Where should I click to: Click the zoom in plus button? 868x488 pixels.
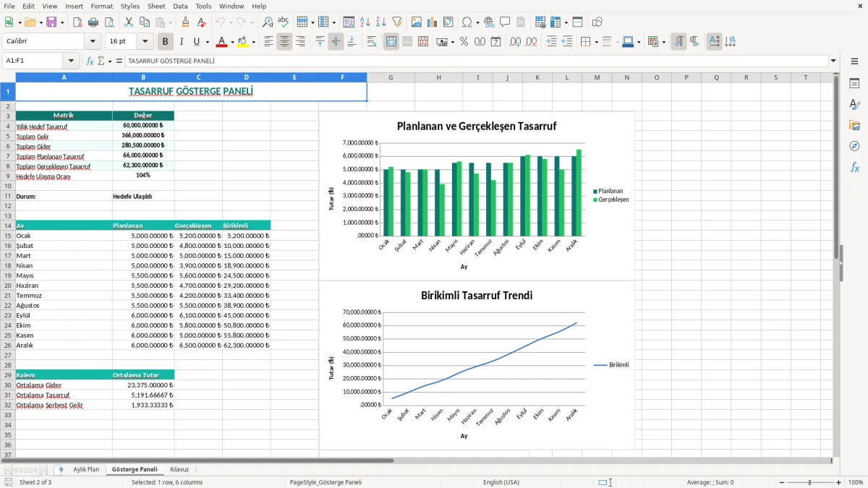[839, 482]
